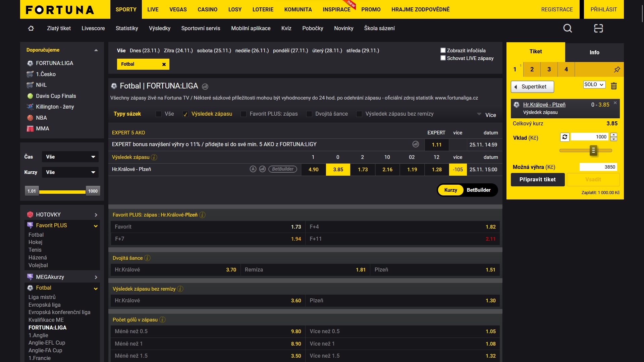Expand the HOTOVKY section
The width and height of the screenshot is (644, 362).
tap(96, 215)
